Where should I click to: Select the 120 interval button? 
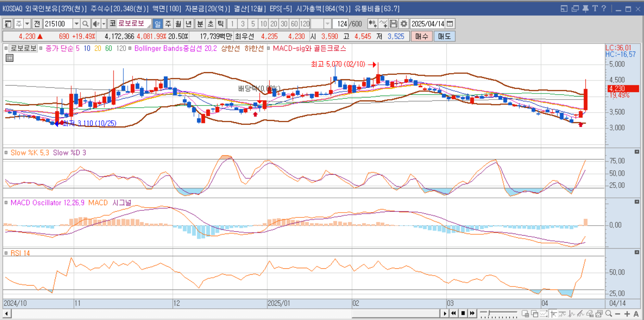click(x=305, y=24)
